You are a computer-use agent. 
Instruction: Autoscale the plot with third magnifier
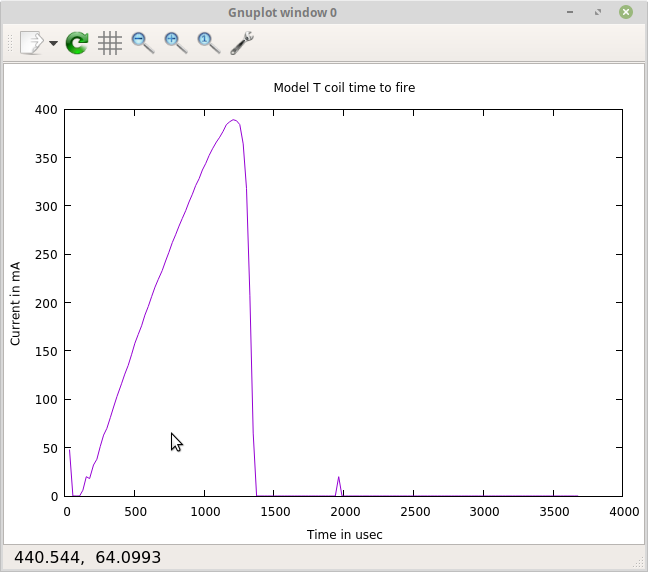click(x=209, y=43)
